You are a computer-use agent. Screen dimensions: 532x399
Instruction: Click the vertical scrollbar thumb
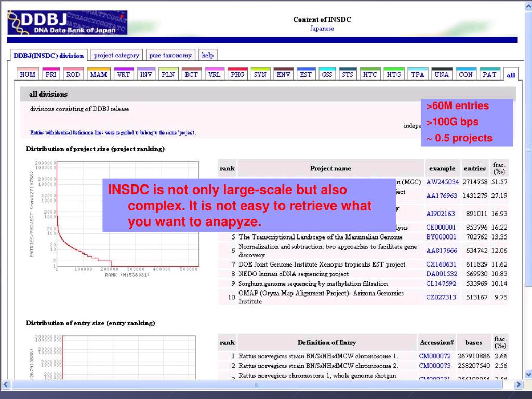click(528, 149)
